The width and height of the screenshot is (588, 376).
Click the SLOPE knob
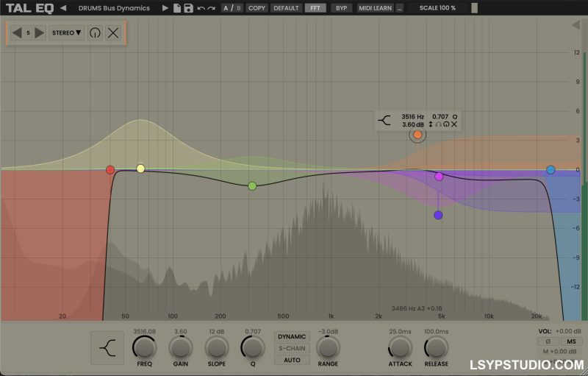click(217, 347)
